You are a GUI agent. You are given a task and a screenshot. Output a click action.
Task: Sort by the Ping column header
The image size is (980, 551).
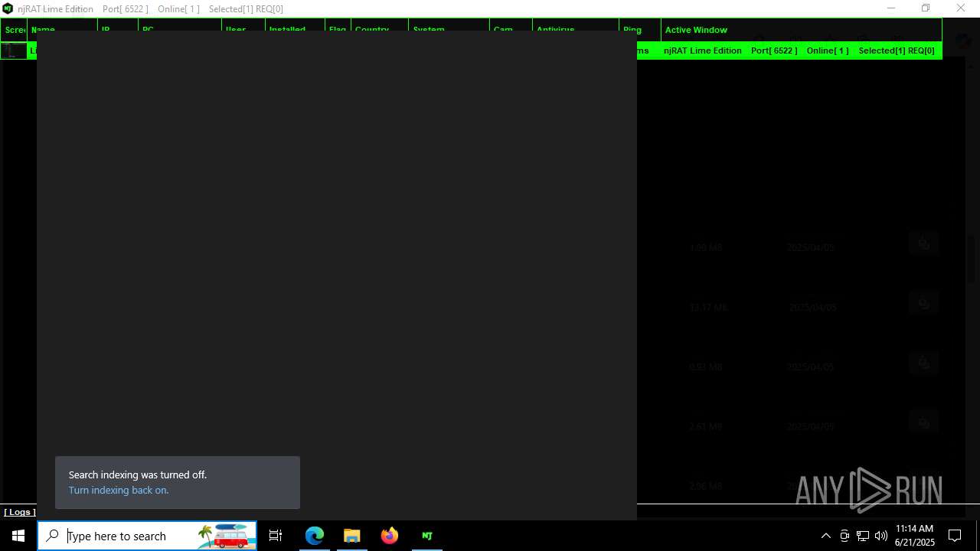point(639,30)
